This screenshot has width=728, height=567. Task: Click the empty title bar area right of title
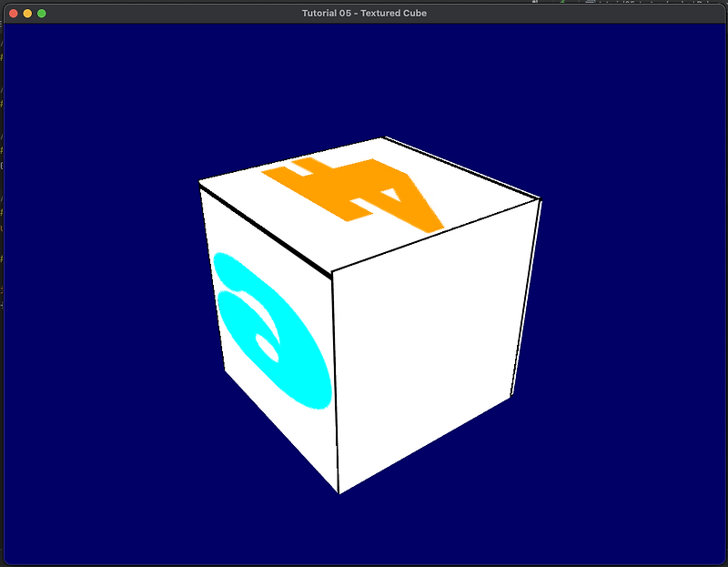point(564,13)
